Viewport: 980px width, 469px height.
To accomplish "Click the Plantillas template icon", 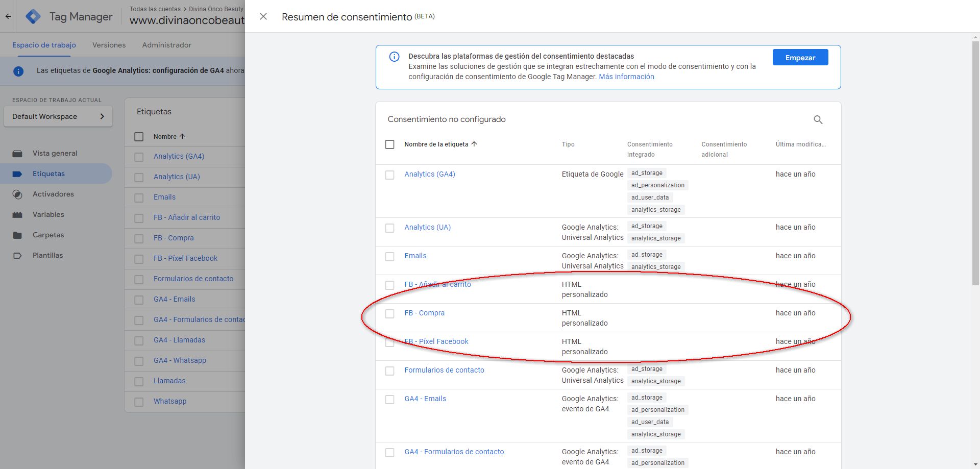I will coord(17,255).
